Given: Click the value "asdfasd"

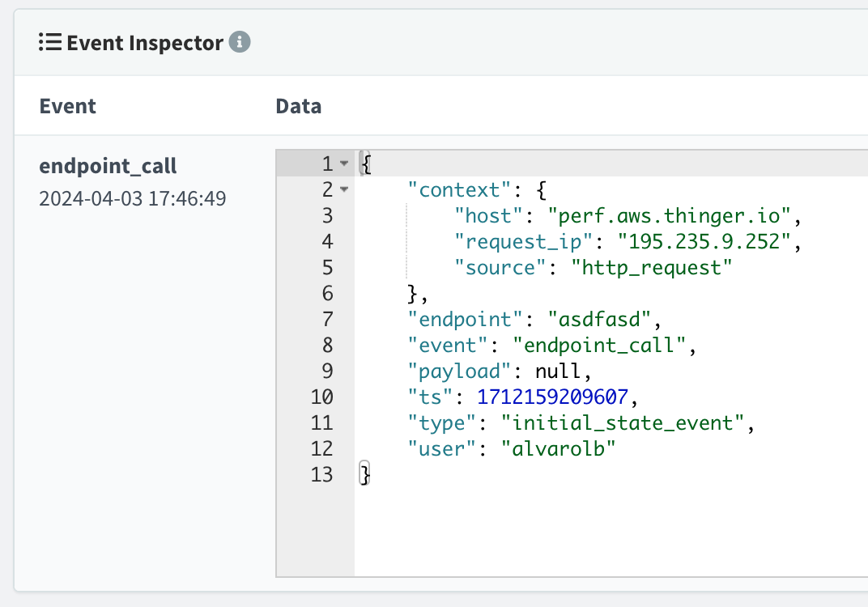Looking at the screenshot, I should click(599, 319).
